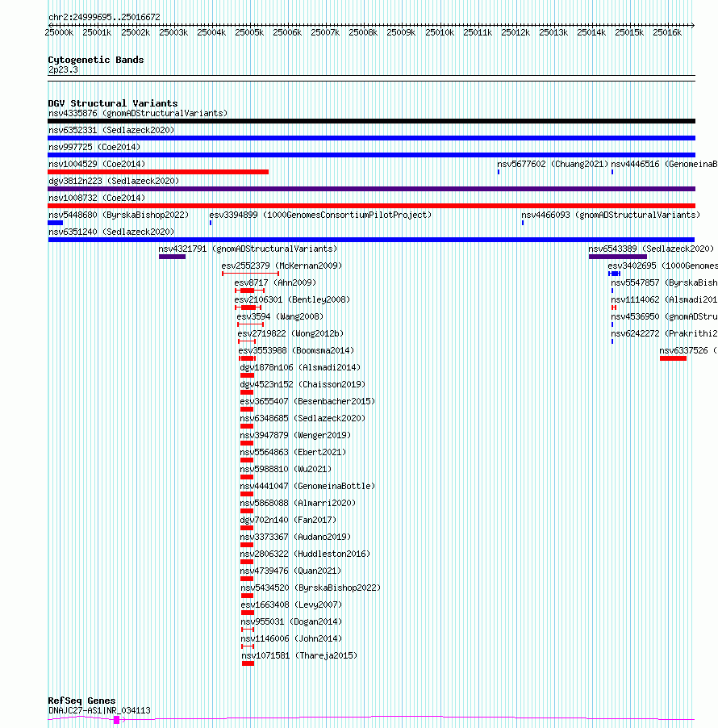
Task: Open the esv3655407 (Besenbacher2015) label
Action: click(x=307, y=401)
